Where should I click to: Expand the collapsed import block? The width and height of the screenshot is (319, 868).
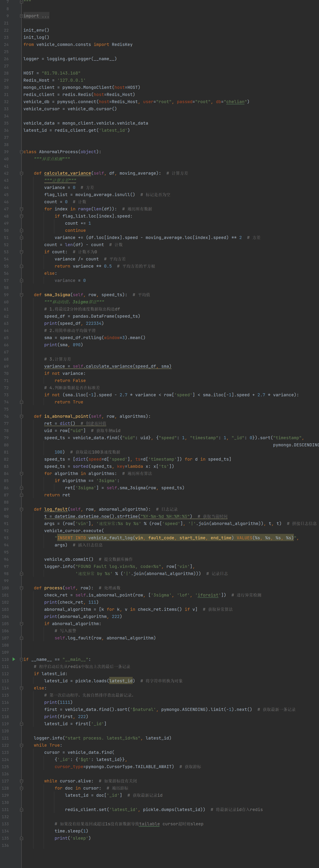[21, 16]
